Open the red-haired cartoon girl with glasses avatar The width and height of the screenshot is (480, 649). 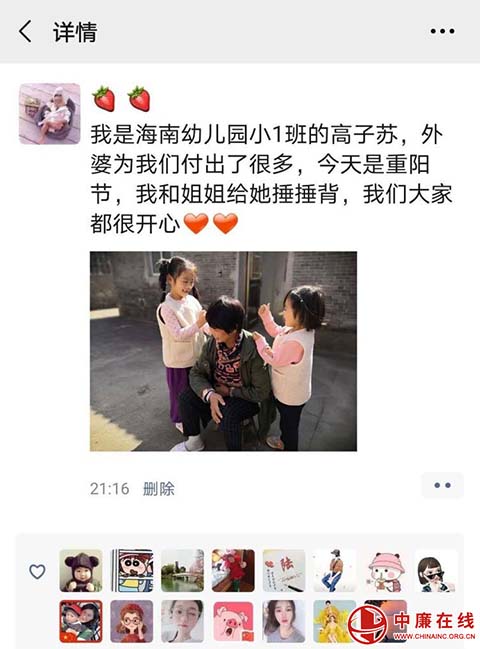(x=132, y=621)
